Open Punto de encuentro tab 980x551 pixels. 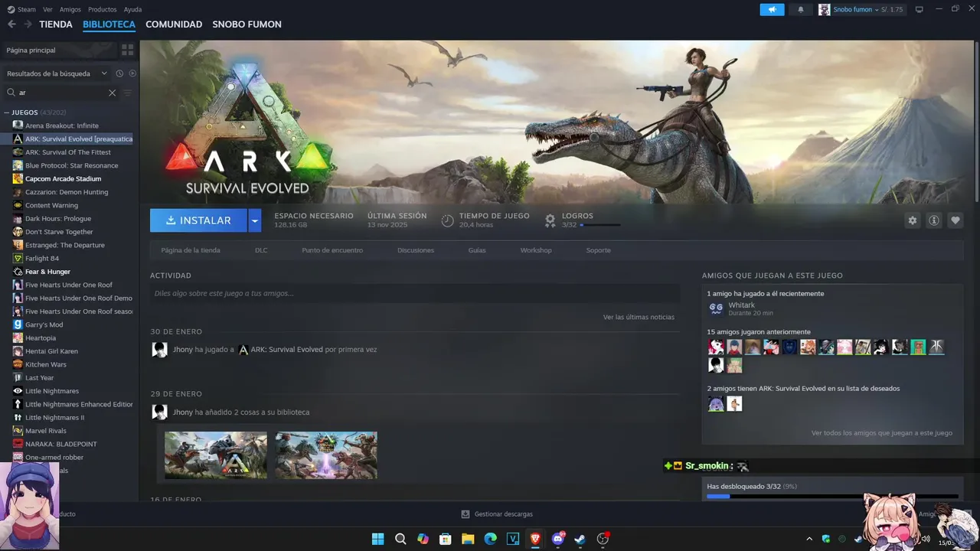point(332,250)
